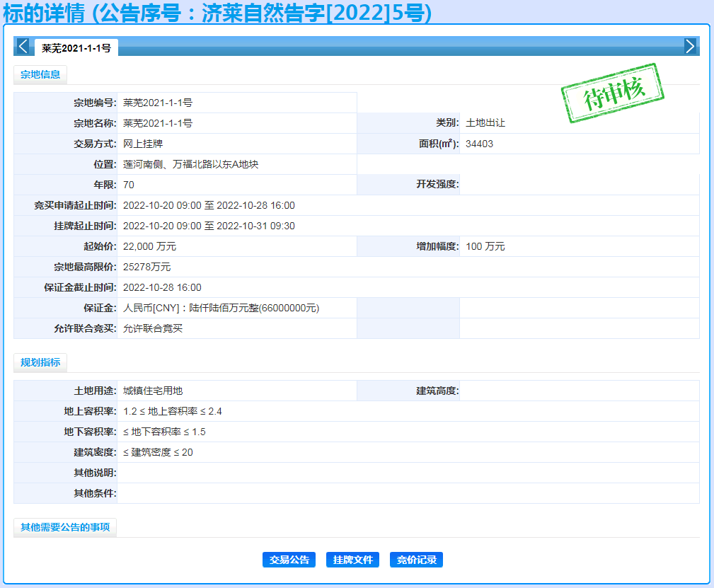Click the page title 标的详情 heading
The height and width of the screenshot is (588, 714).
217,13
